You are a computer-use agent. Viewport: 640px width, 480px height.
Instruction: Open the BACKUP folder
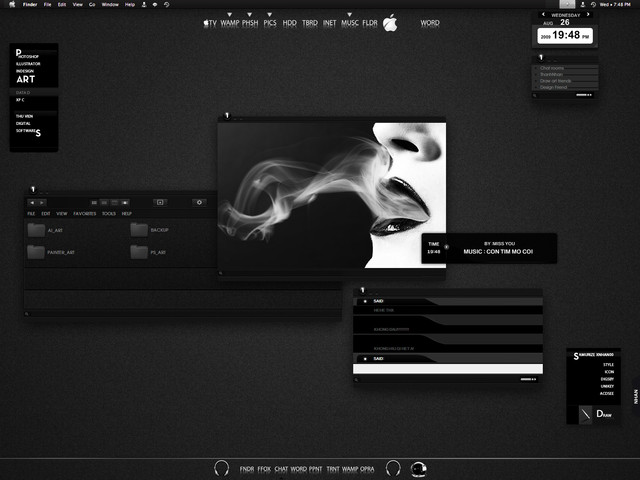pos(139,230)
